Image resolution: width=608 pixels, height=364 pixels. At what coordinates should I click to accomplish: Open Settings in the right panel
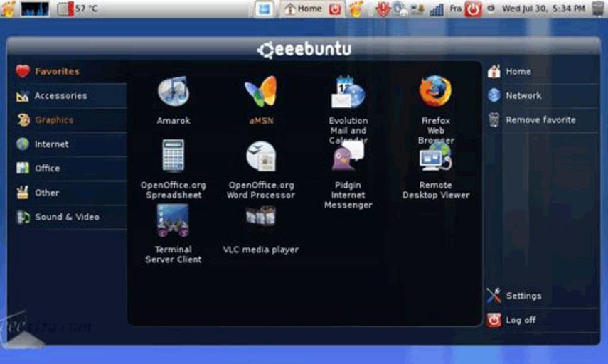(x=523, y=296)
